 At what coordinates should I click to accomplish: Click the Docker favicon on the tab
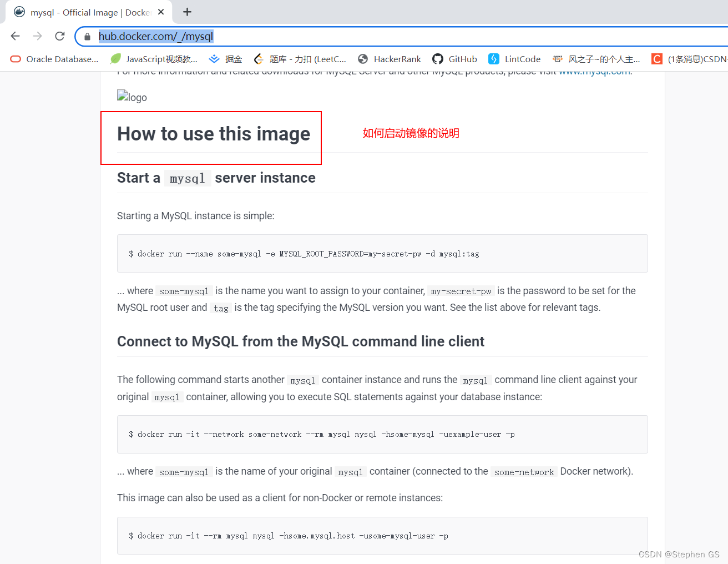point(19,12)
